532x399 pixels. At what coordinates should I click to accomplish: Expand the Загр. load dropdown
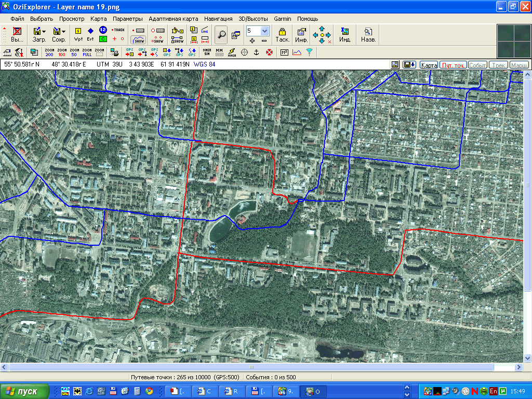[44, 32]
